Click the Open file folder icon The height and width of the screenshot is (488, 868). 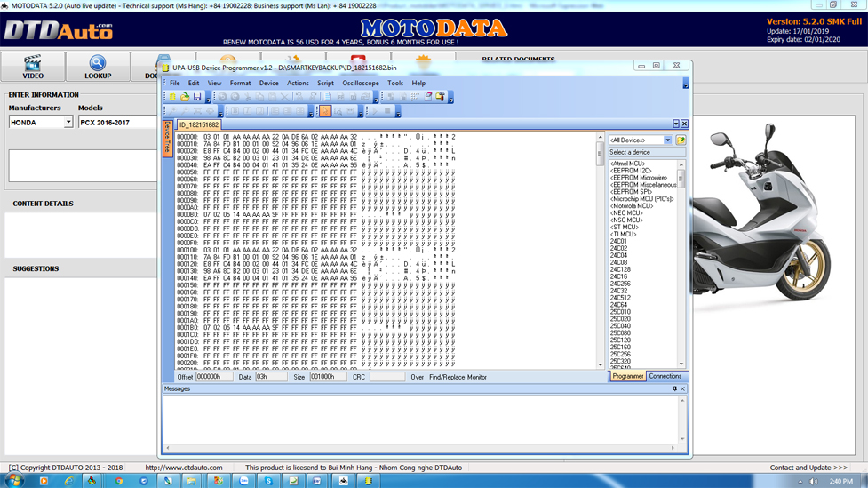tap(185, 97)
